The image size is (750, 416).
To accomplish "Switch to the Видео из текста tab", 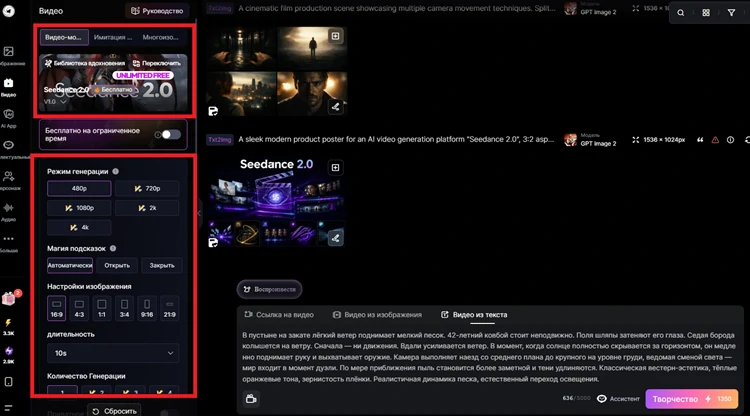I will point(474,315).
